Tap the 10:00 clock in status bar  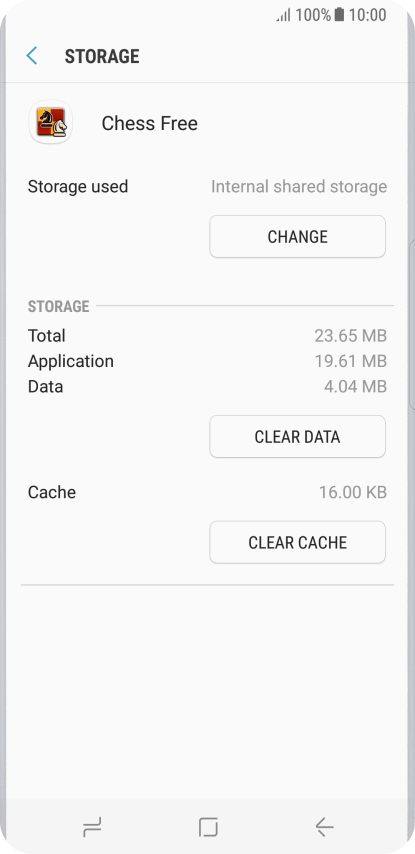pyautogui.click(x=368, y=15)
